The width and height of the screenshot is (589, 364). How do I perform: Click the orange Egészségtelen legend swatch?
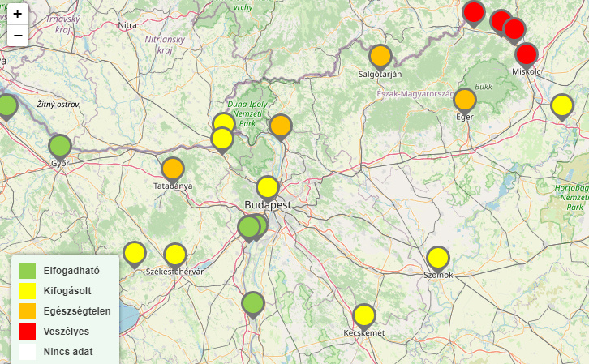pos(28,310)
